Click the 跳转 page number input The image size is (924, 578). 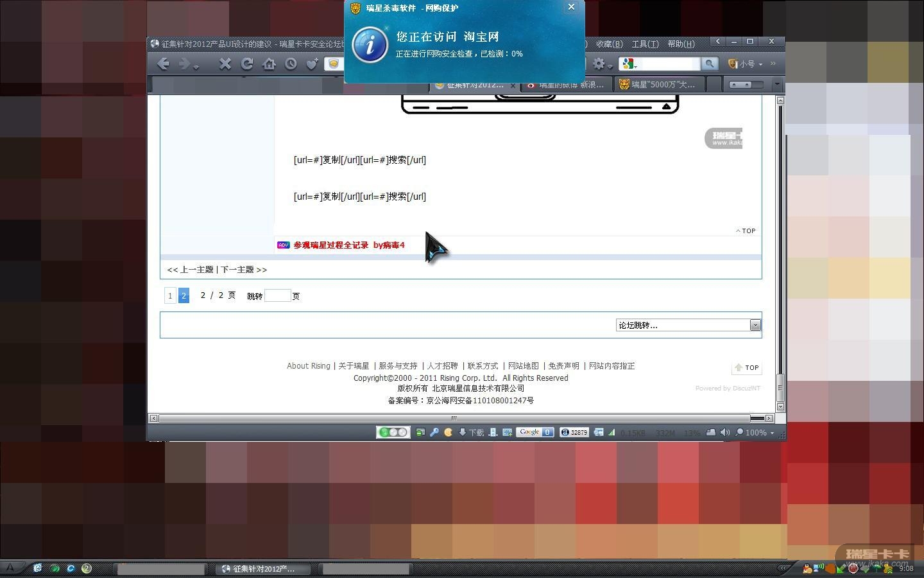pos(278,295)
